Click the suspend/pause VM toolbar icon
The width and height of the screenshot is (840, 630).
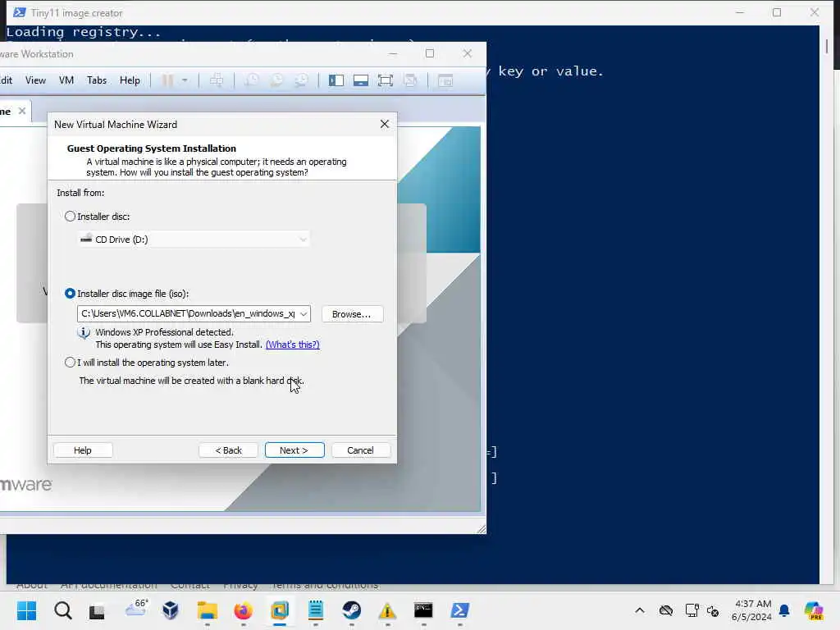point(167,81)
